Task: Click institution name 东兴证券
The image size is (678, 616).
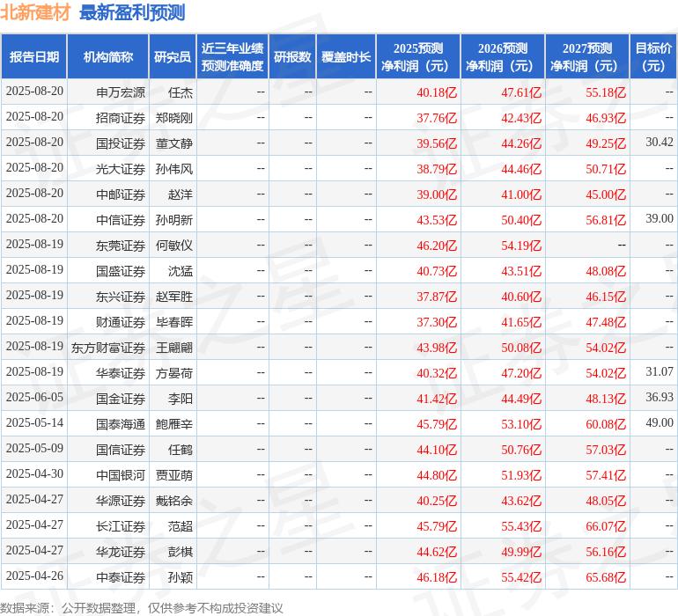Action: (121, 296)
